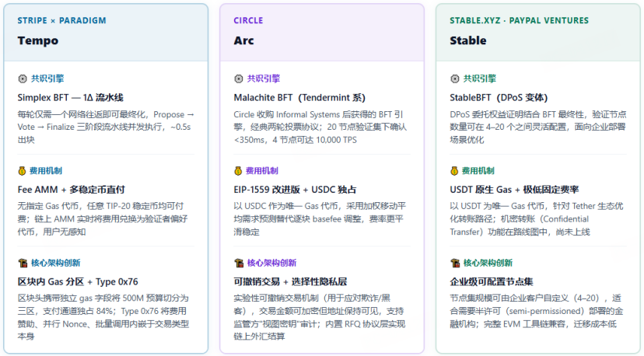Click the 共识引擎 gear icon in Arc card

click(x=239, y=79)
